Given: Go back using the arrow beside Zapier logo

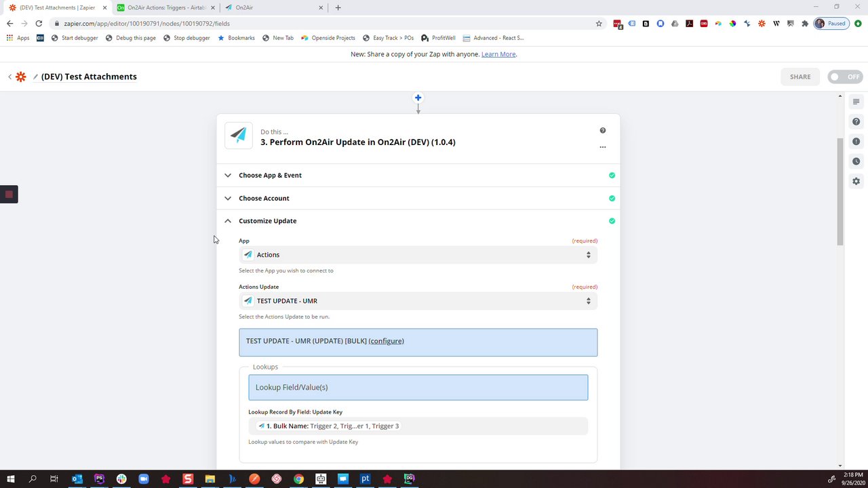Looking at the screenshot, I should 9,77.
